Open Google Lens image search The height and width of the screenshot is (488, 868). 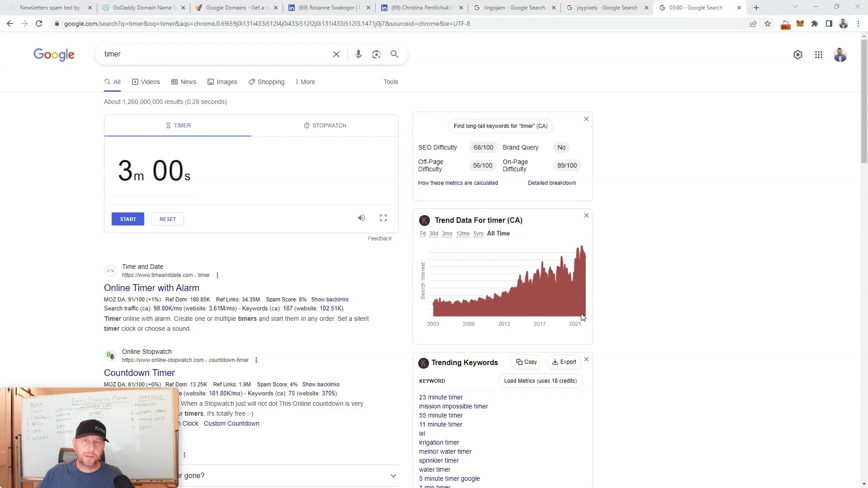pos(377,54)
